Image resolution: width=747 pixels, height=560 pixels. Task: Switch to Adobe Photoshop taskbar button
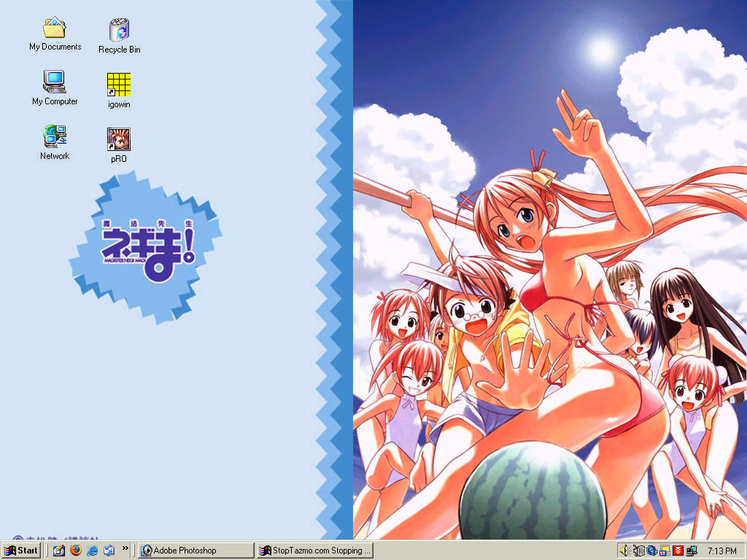coord(196,551)
